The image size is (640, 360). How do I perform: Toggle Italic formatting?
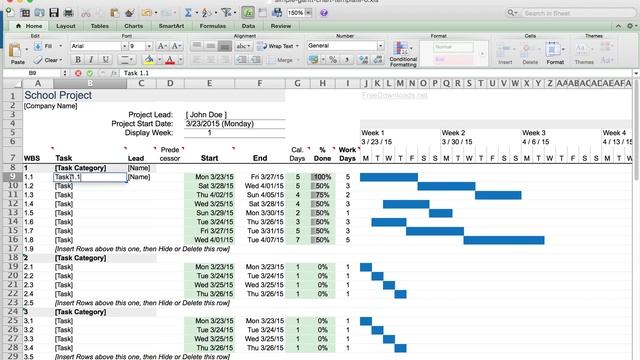91,60
